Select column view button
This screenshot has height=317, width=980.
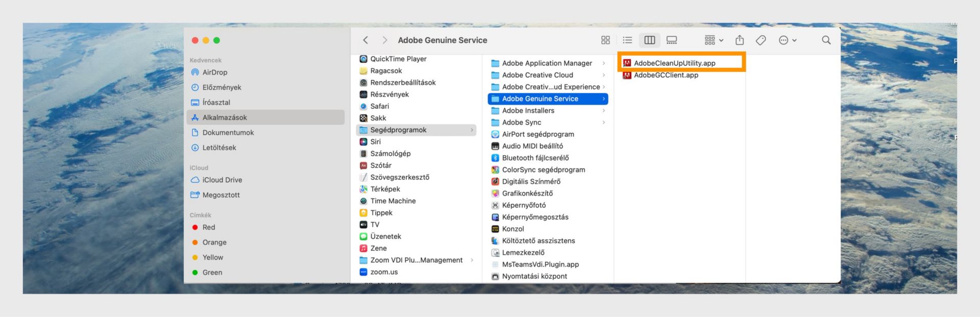click(650, 40)
